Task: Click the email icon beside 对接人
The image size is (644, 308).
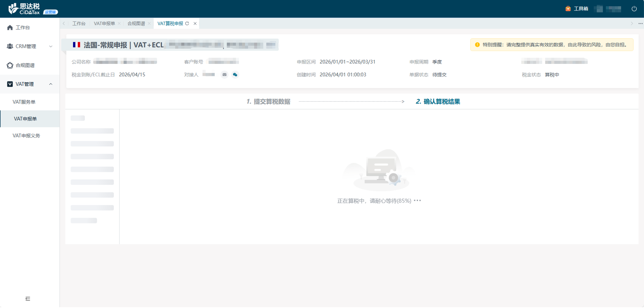Action: point(224,75)
